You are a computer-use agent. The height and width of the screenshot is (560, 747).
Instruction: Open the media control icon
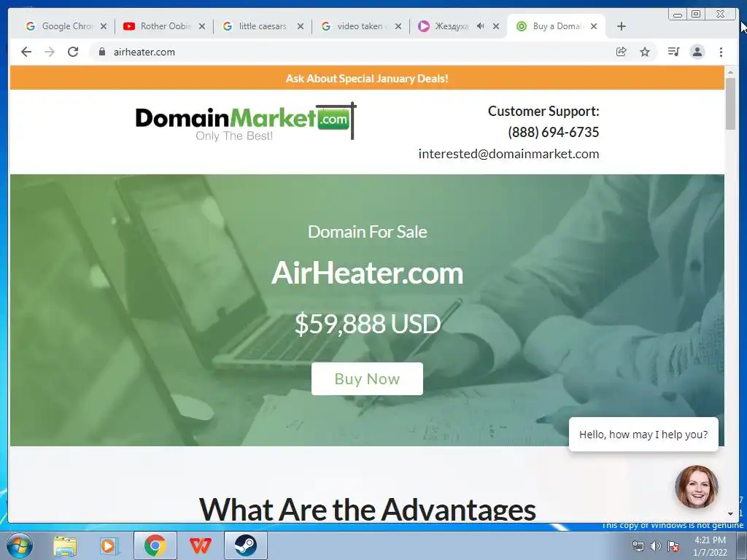(x=673, y=52)
